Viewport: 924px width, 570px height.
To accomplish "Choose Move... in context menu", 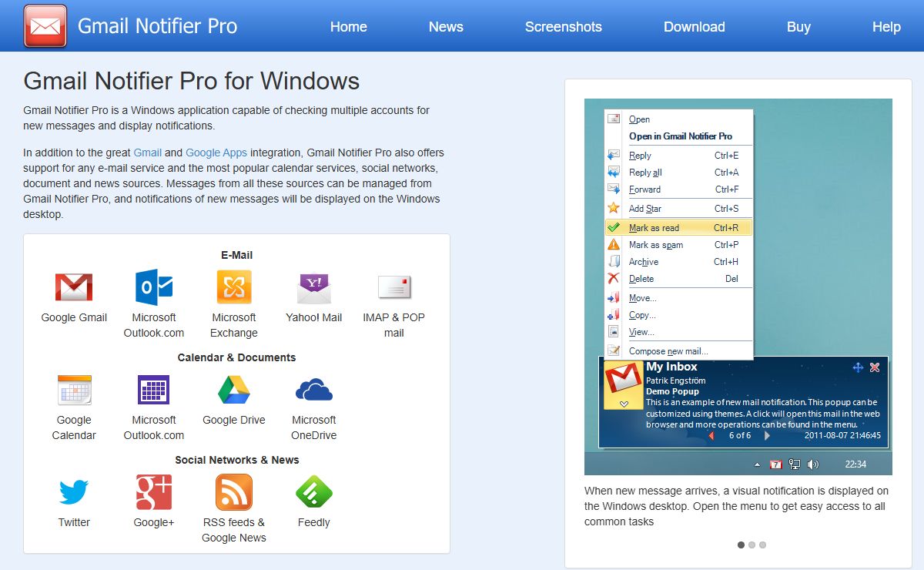I will point(678,297).
